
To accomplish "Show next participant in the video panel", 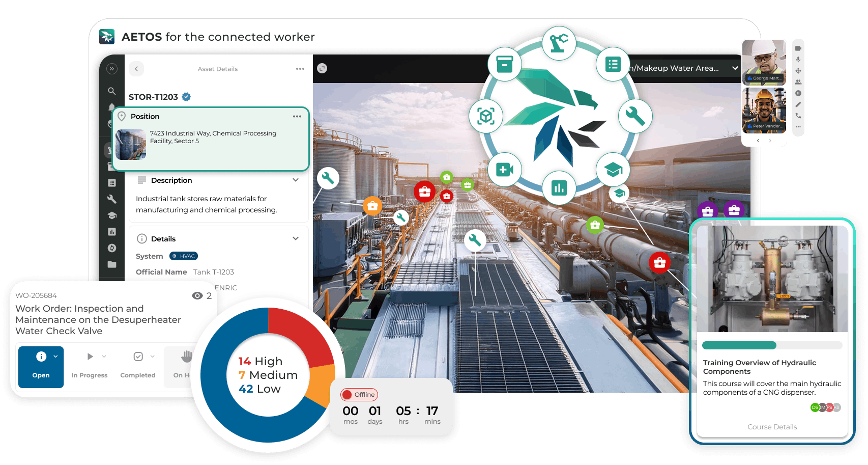I will point(770,141).
